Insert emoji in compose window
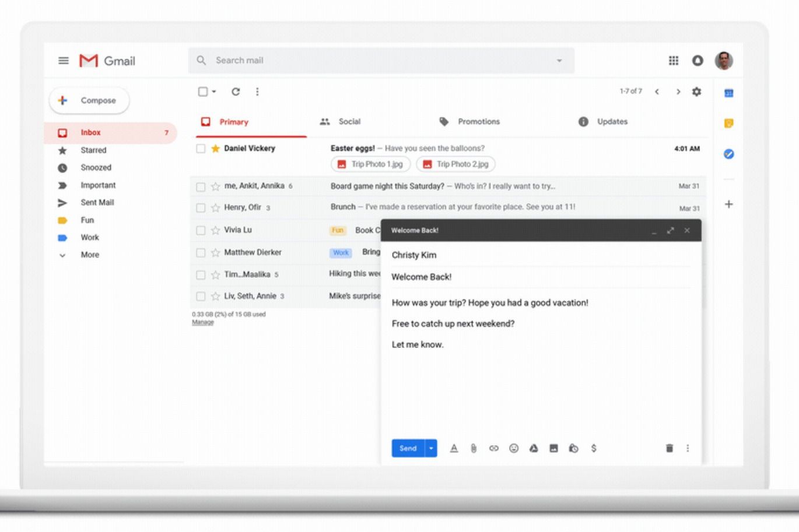Screen dimensions: 799x532 click(x=514, y=448)
